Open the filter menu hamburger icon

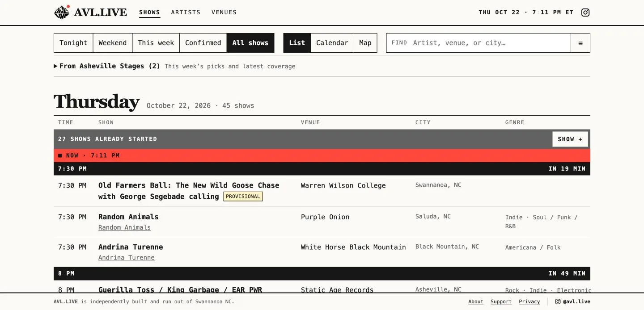pos(580,43)
